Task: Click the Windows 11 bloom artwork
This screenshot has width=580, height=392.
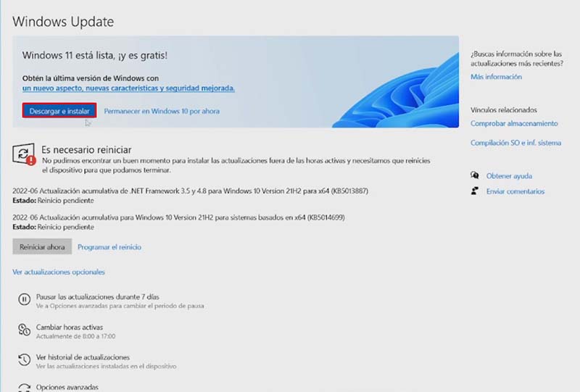Action: click(x=396, y=91)
